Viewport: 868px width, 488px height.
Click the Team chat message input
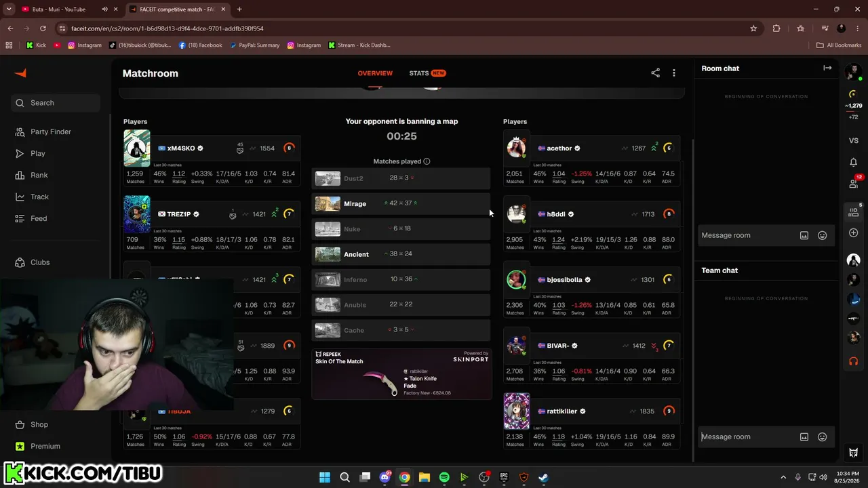(x=746, y=437)
